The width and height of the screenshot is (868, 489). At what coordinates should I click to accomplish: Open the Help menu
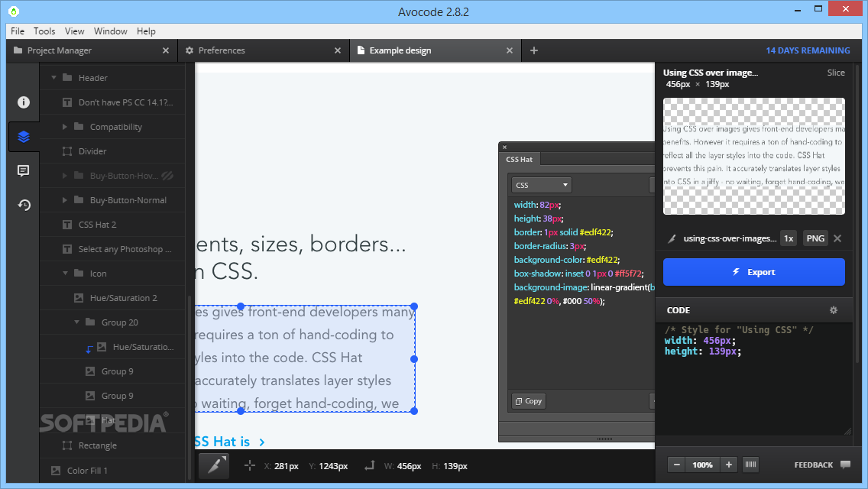[x=146, y=31]
